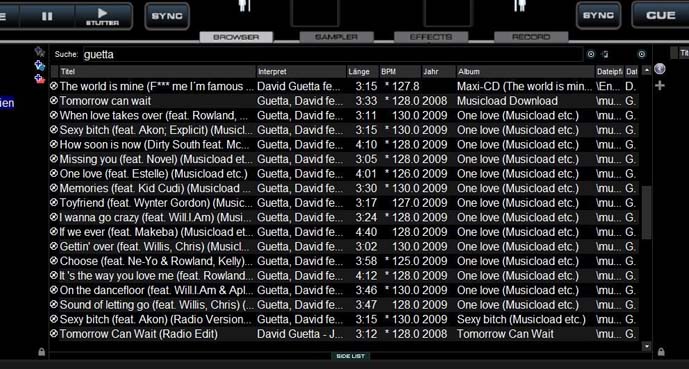Click the pause button on left deck

[x=47, y=16]
